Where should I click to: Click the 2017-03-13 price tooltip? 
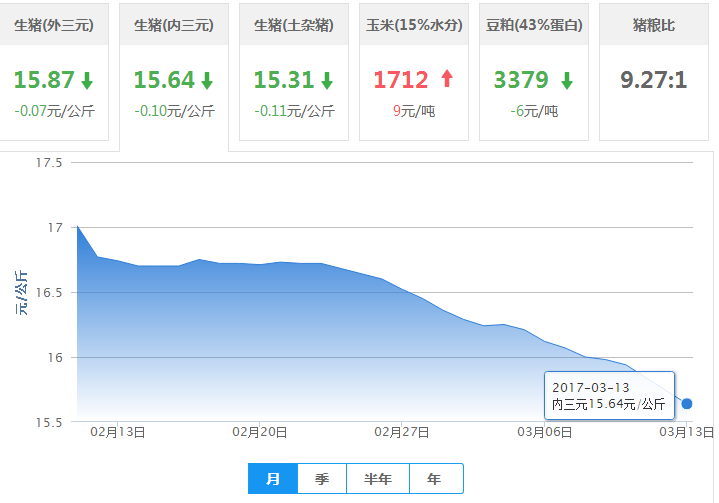(608, 396)
